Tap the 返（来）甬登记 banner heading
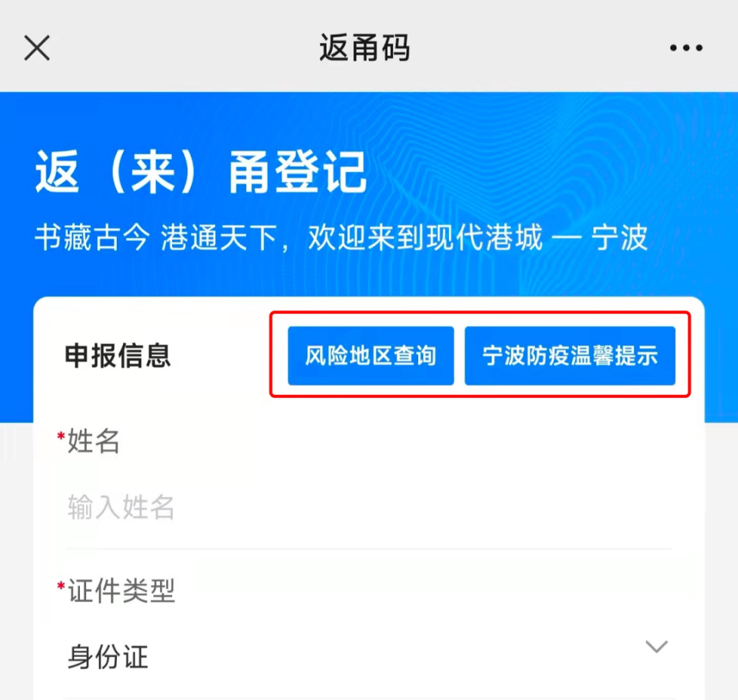 201,172
